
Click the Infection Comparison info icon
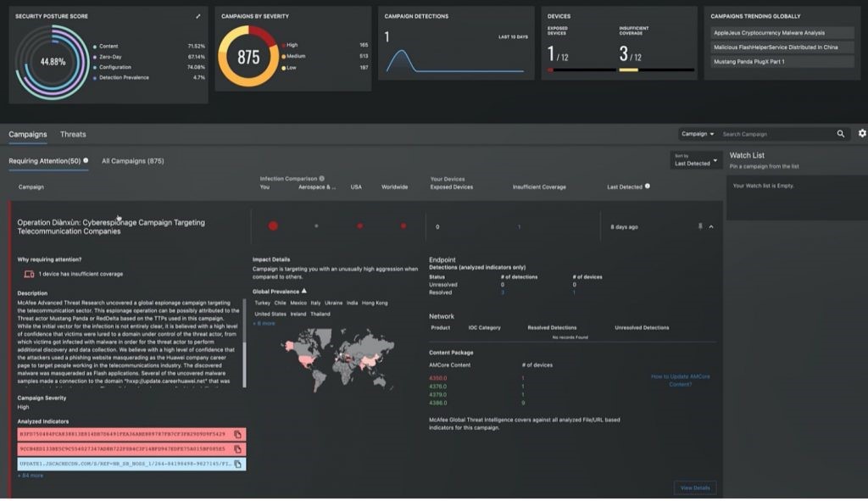pyautogui.click(x=321, y=178)
